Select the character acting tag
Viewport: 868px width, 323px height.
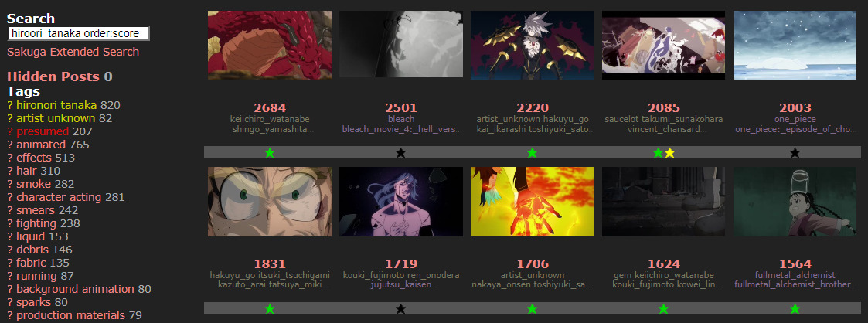(59, 198)
